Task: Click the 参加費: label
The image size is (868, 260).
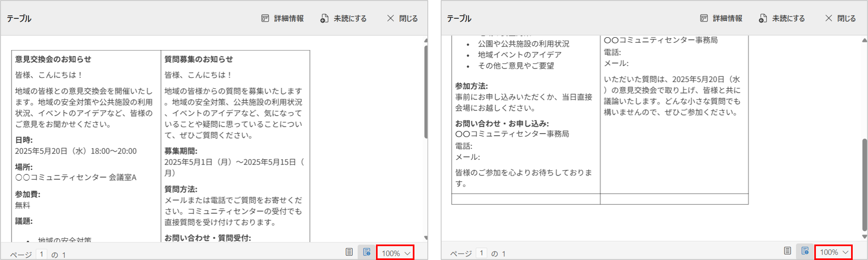Action: 28,194
